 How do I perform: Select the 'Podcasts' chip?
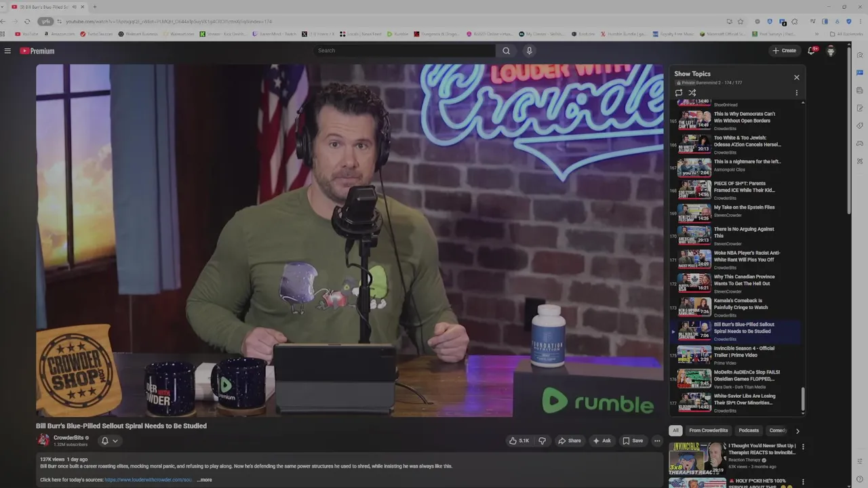pos(749,430)
